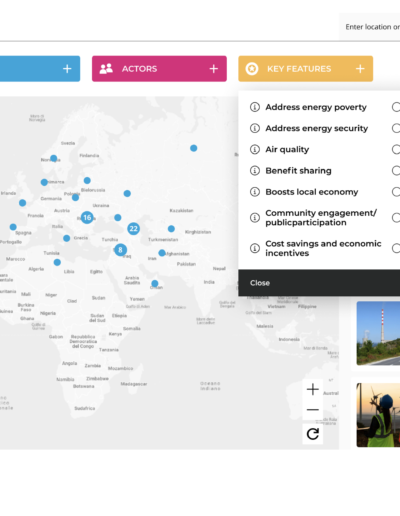400x516 pixels.
Task: Select Benefit sharing radio button
Action: (396, 171)
